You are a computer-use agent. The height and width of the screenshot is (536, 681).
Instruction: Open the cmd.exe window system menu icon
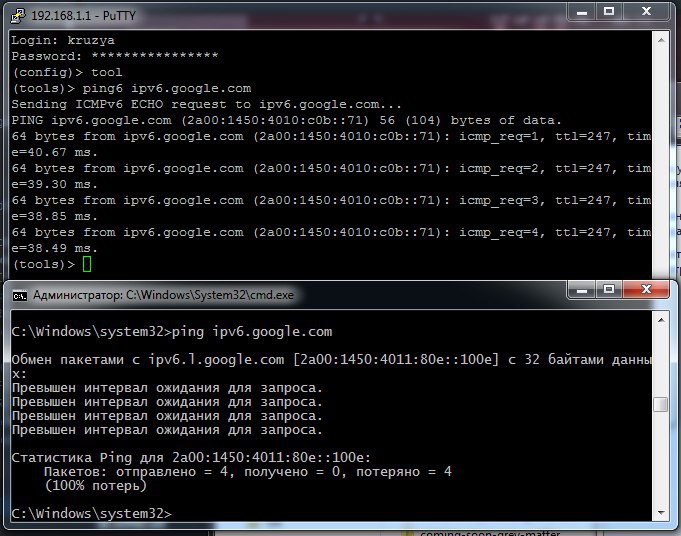20,296
